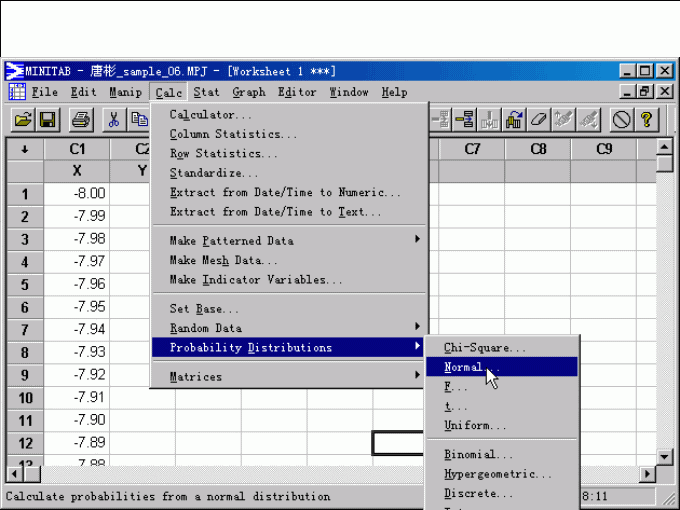Pick Binomial... from the distributions list

click(x=478, y=455)
